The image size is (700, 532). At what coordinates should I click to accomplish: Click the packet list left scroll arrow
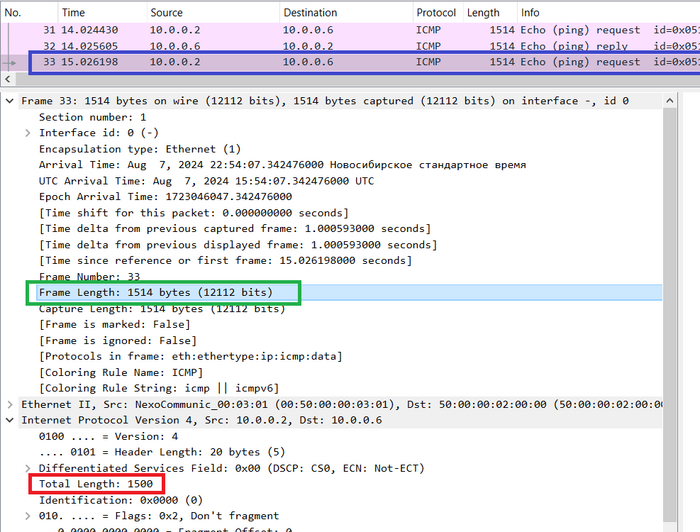point(8,79)
